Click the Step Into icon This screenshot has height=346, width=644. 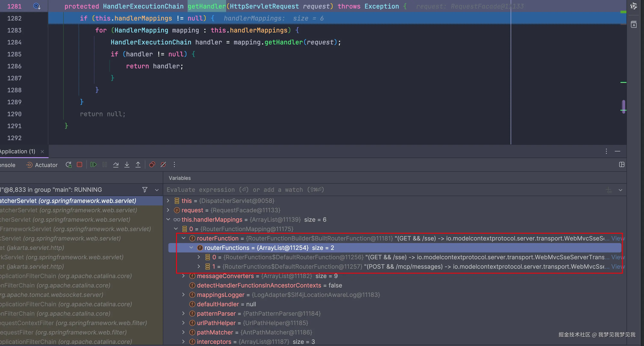[127, 165]
